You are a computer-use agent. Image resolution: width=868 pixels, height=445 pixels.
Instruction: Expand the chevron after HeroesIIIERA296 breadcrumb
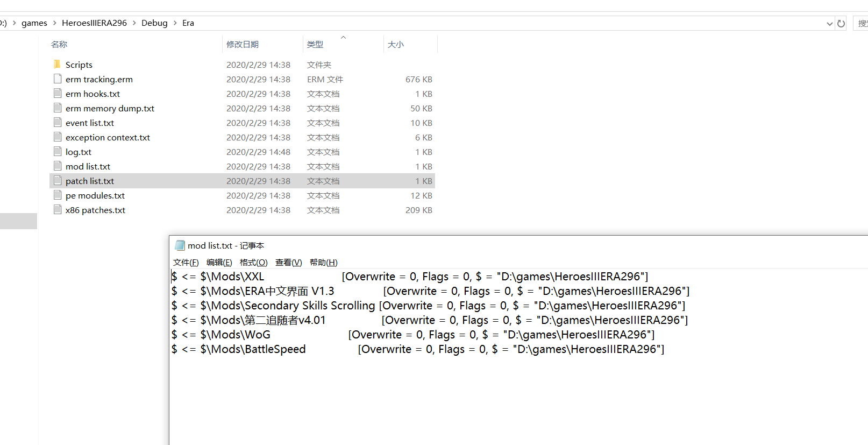click(134, 23)
